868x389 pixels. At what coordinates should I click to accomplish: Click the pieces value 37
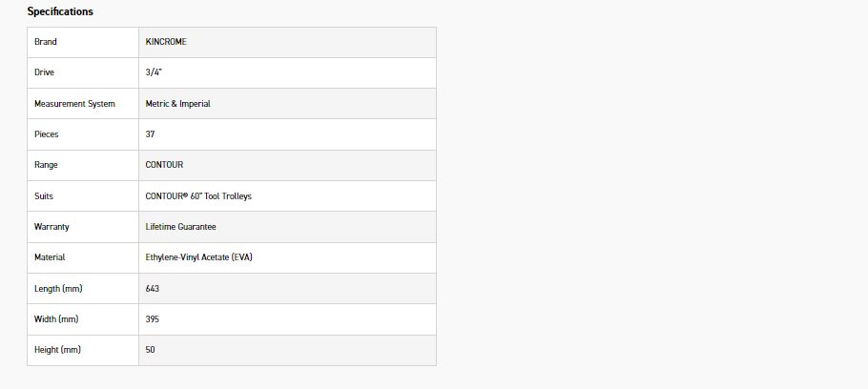(x=151, y=134)
